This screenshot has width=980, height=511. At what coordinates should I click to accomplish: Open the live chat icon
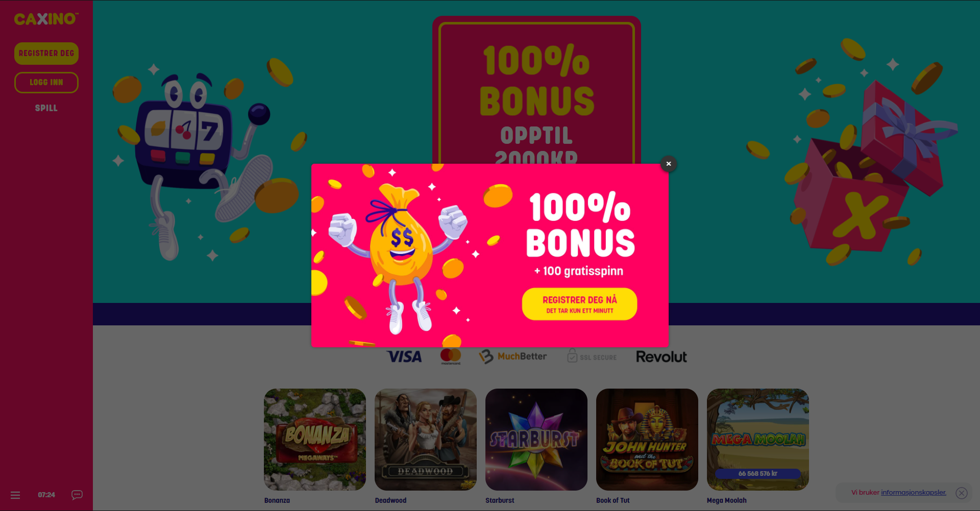77,495
